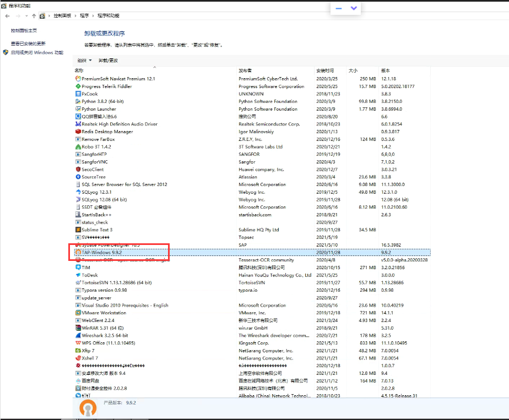Select the update_server entry
Image resolution: width=509 pixels, height=420 pixels.
tap(252, 298)
